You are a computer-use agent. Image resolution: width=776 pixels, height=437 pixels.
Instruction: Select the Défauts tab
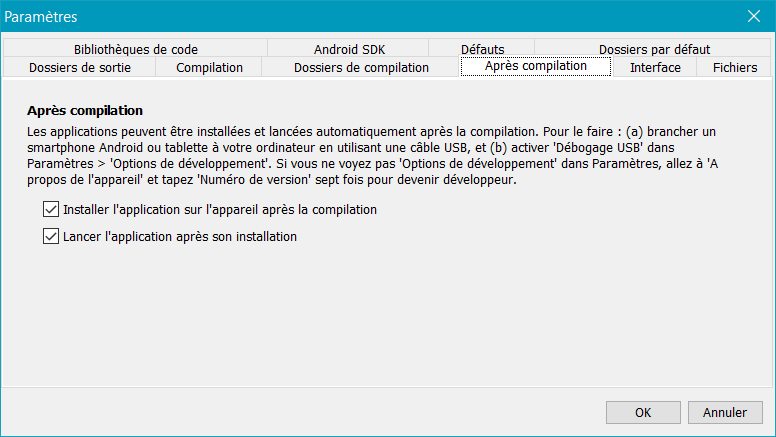tap(482, 49)
